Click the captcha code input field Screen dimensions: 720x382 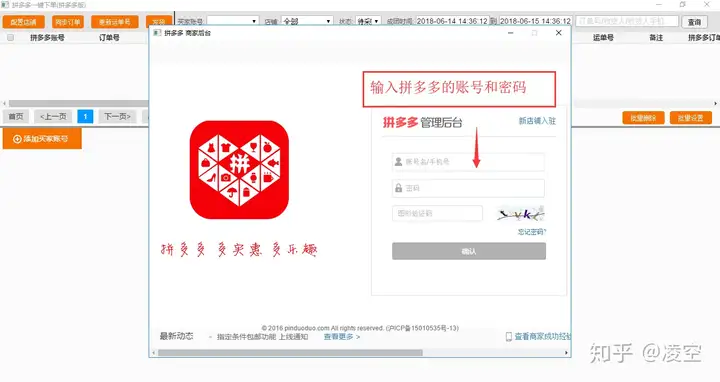pyautogui.click(x=437, y=213)
